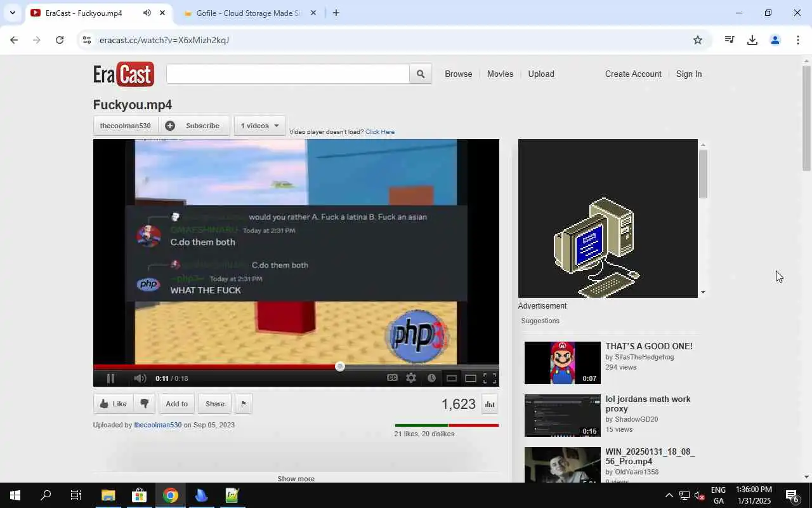Open the EraCast logo homepage
Viewport: 812px width, 508px height.
[124, 74]
